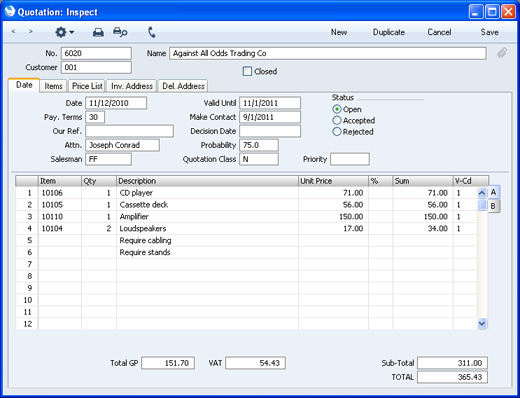Click the item grid scrollbar thumb
The height and width of the screenshot is (398, 520).
coord(482,204)
